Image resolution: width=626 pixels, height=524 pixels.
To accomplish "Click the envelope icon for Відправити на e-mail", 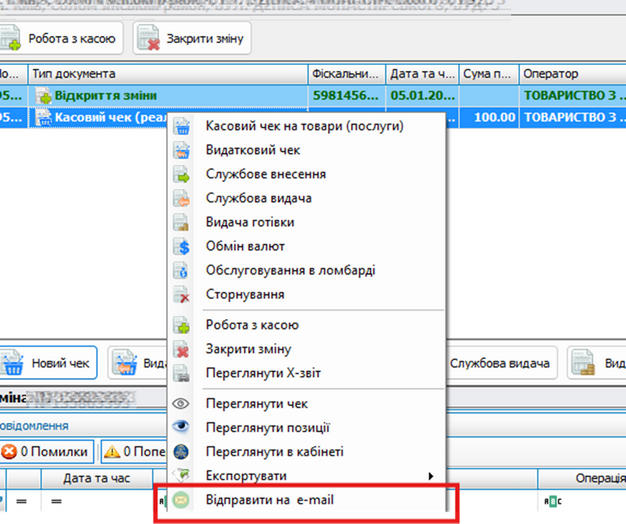I will (x=182, y=500).
